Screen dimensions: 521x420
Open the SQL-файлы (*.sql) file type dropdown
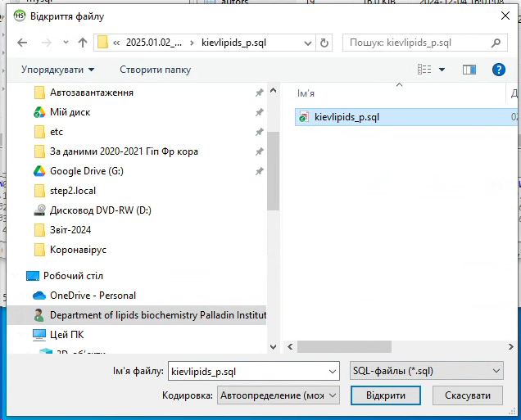coord(427,371)
